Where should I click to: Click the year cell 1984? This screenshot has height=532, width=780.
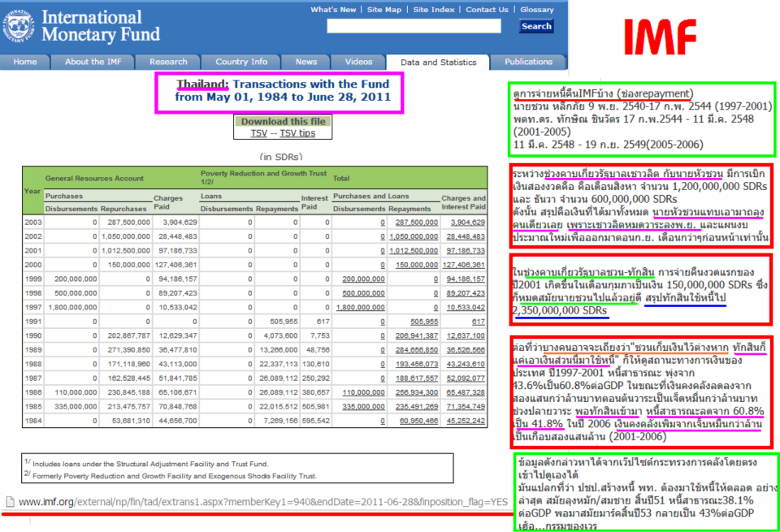(x=32, y=421)
